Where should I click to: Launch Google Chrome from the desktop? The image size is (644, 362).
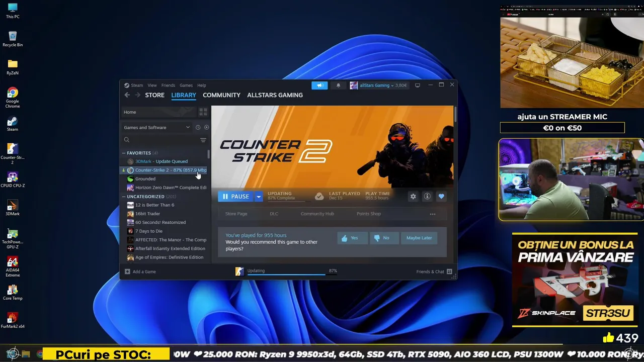pyautogui.click(x=13, y=97)
